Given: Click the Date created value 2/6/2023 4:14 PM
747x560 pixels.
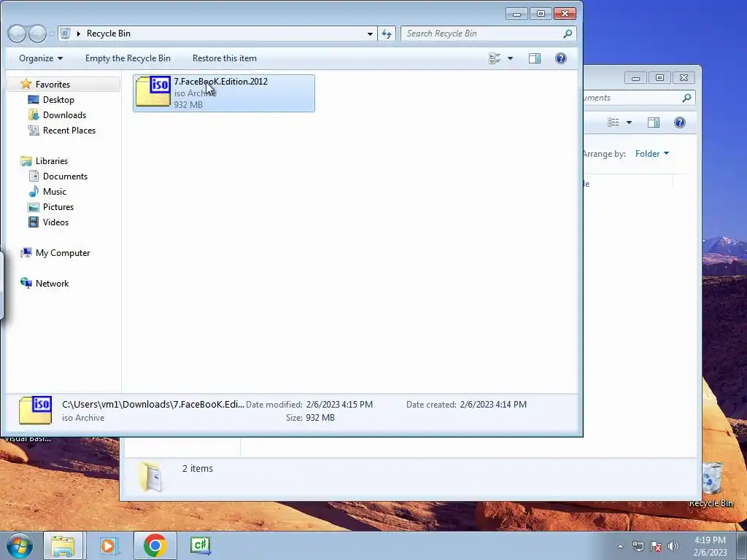Looking at the screenshot, I should (493, 404).
